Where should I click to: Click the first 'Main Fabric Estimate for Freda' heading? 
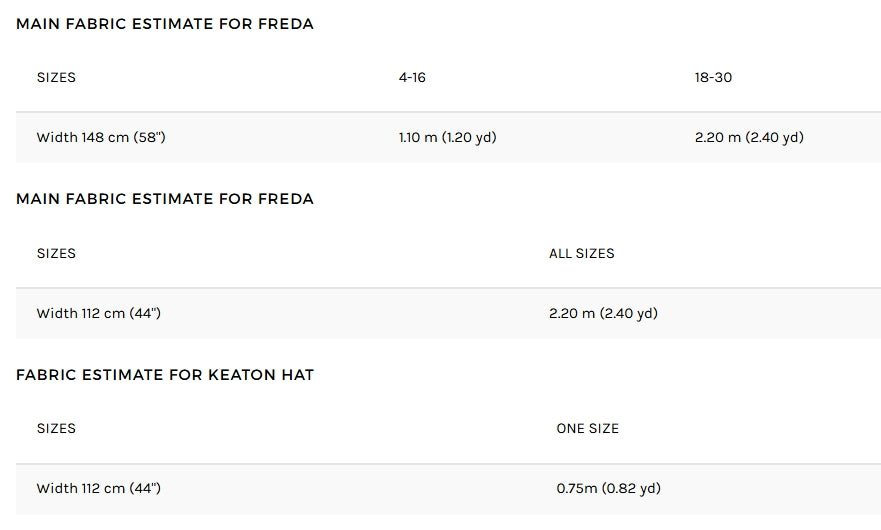[165, 24]
